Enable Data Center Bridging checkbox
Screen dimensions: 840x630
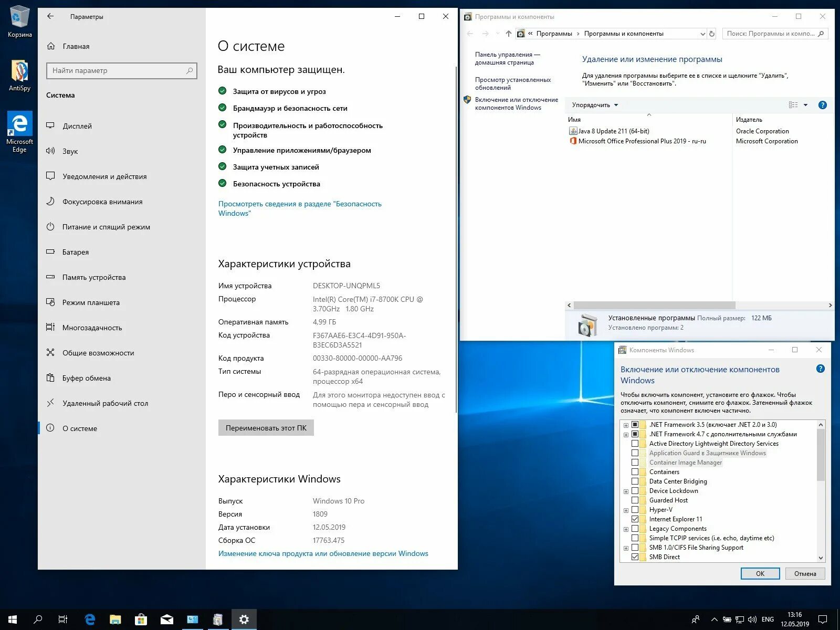635,481
